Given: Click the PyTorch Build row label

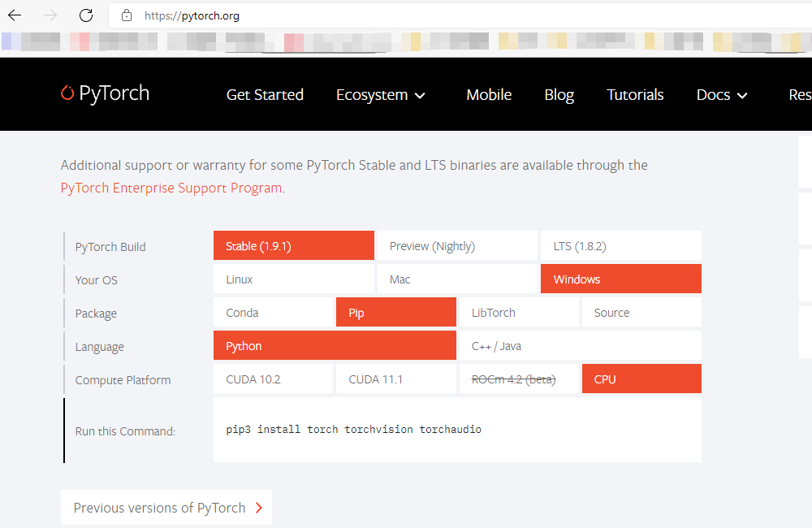Looking at the screenshot, I should pyautogui.click(x=110, y=247).
